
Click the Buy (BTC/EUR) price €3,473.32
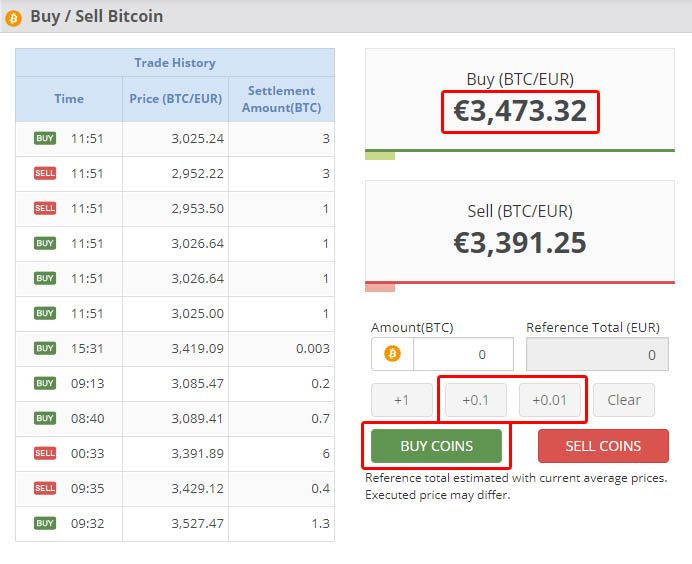pyautogui.click(x=520, y=111)
